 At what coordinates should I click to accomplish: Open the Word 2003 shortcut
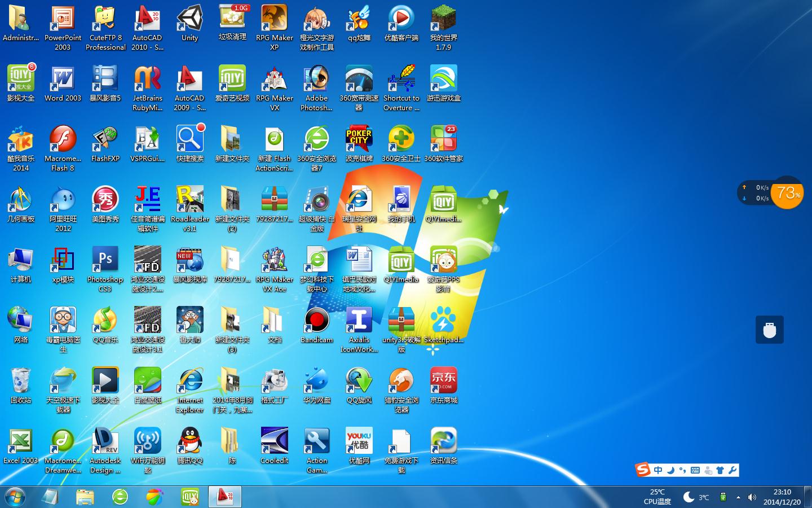(x=63, y=84)
